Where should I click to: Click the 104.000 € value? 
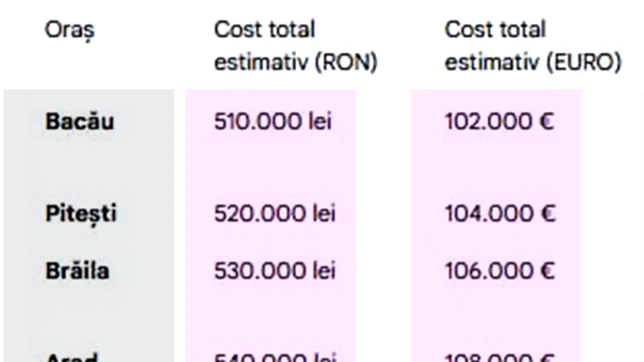[x=500, y=214]
